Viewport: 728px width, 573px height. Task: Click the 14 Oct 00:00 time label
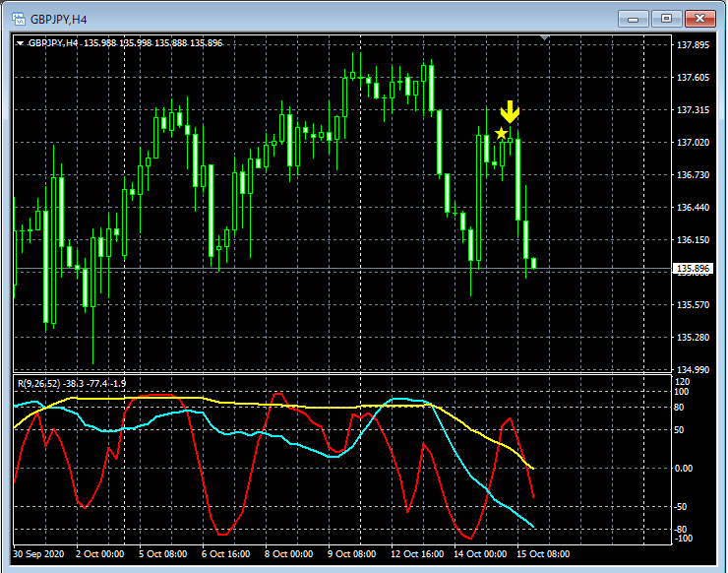tap(480, 554)
